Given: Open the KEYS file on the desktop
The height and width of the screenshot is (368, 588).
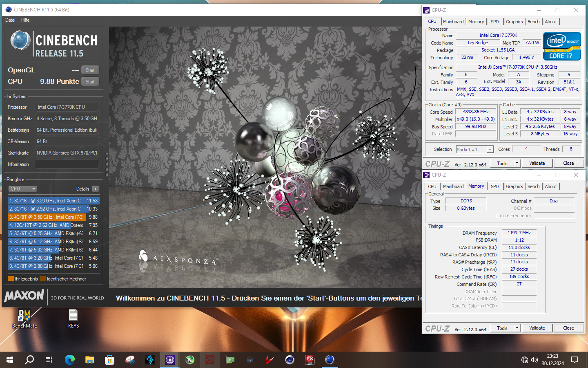Looking at the screenshot, I should click(73, 319).
